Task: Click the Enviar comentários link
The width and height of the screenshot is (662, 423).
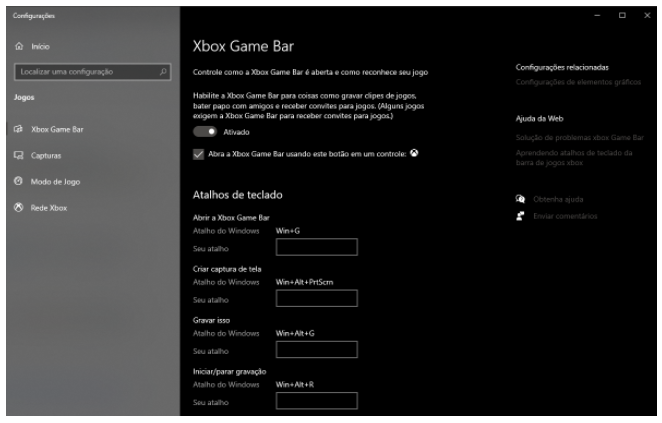Action: tap(565, 216)
